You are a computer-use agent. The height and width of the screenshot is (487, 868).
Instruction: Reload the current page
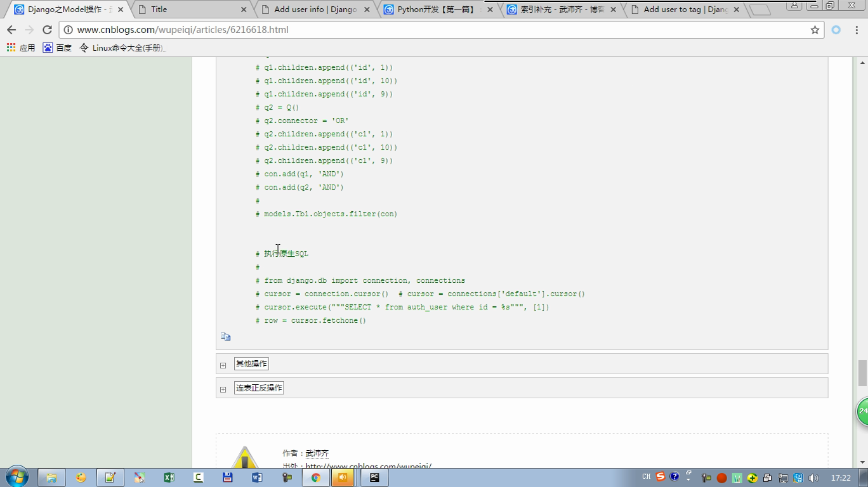[47, 30]
